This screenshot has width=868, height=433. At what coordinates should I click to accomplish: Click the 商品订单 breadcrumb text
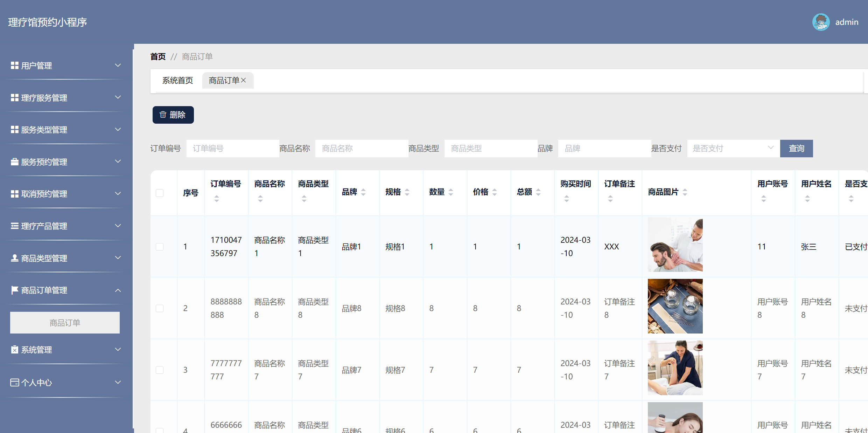point(197,56)
